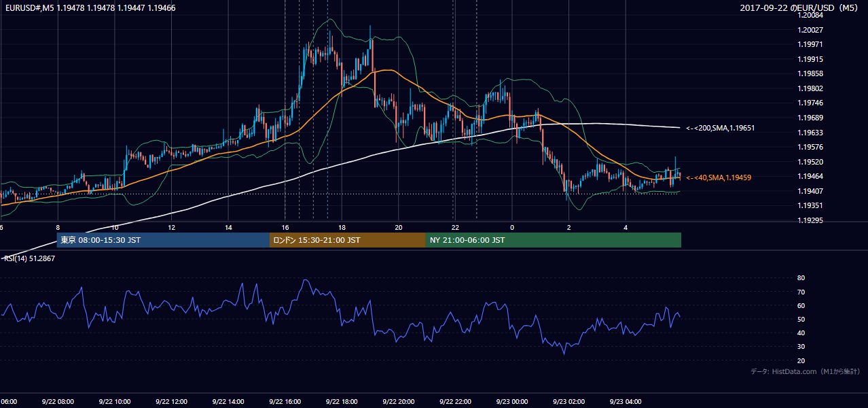Image resolution: width=868 pixels, height=408 pixels.
Task: Click price level 1.19576 on price axis
Action: (x=811, y=147)
